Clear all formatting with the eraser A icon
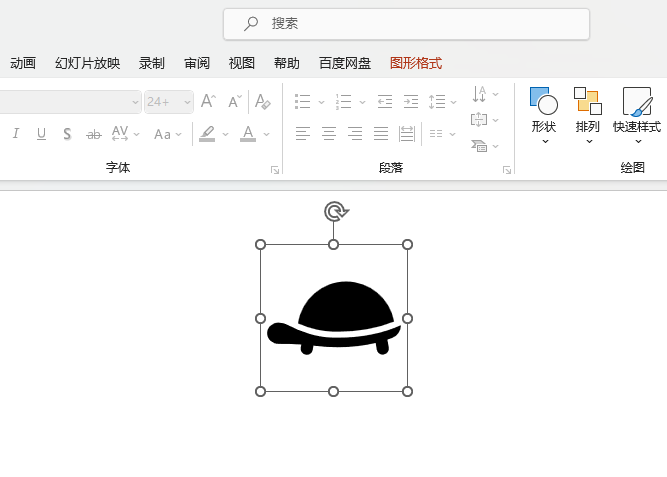 pyautogui.click(x=262, y=102)
